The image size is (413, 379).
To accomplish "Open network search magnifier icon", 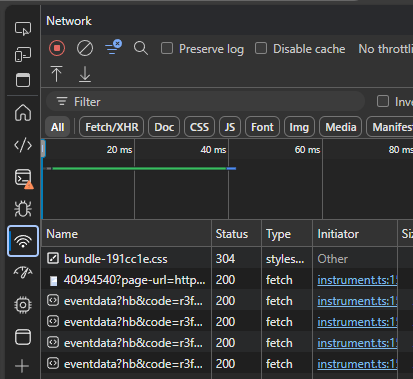I will 141,49.
